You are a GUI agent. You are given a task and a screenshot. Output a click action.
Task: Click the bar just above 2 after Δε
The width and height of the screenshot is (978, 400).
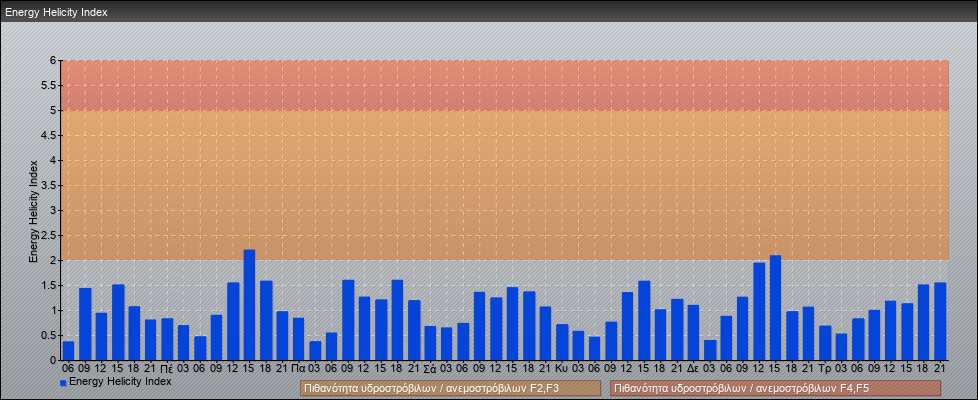click(775, 308)
